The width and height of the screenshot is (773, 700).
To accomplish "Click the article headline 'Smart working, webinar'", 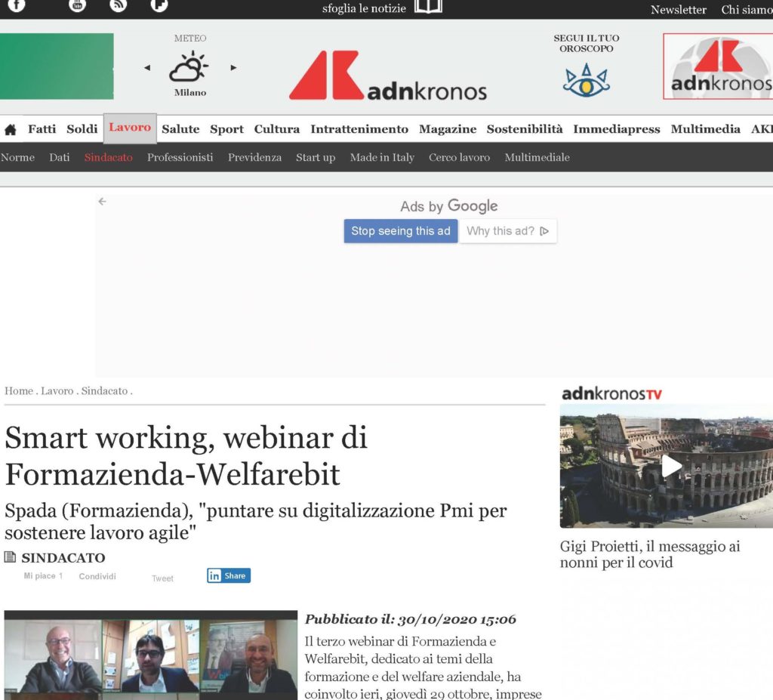I will [x=186, y=456].
